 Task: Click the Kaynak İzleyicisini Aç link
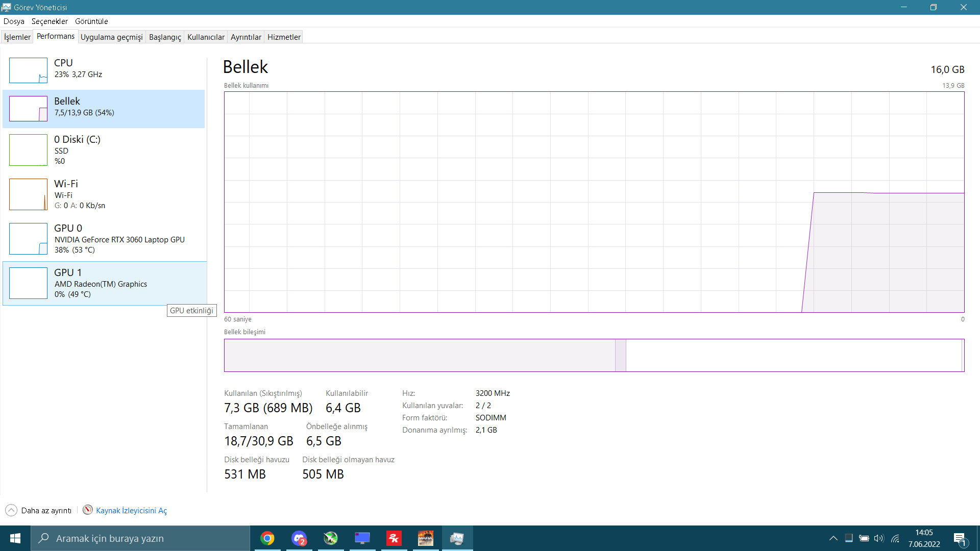tap(131, 511)
